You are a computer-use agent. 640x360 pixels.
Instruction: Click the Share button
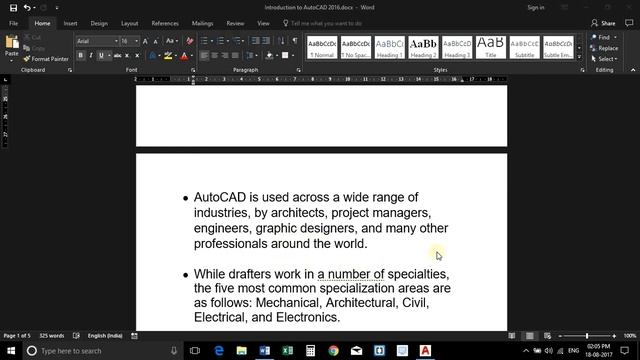pos(603,24)
